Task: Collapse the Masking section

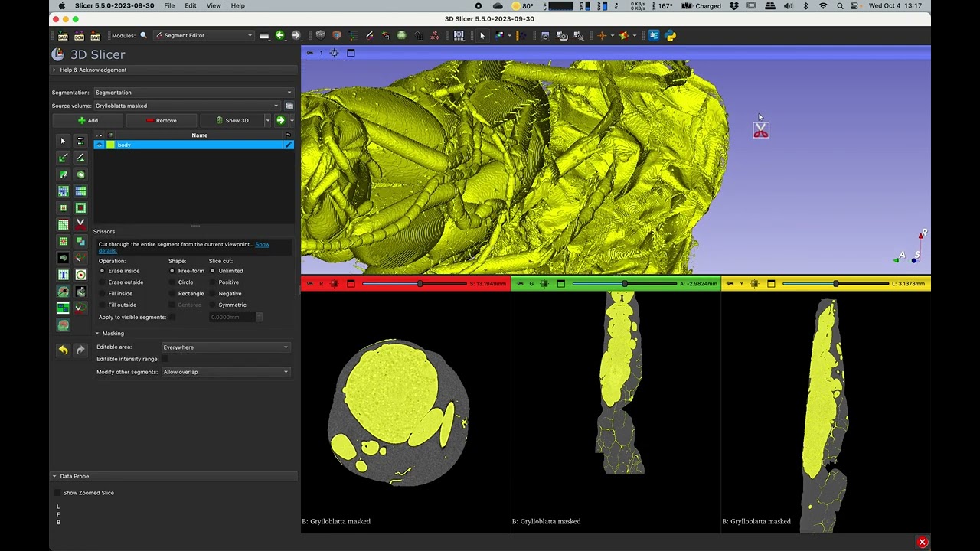Action: [97, 334]
